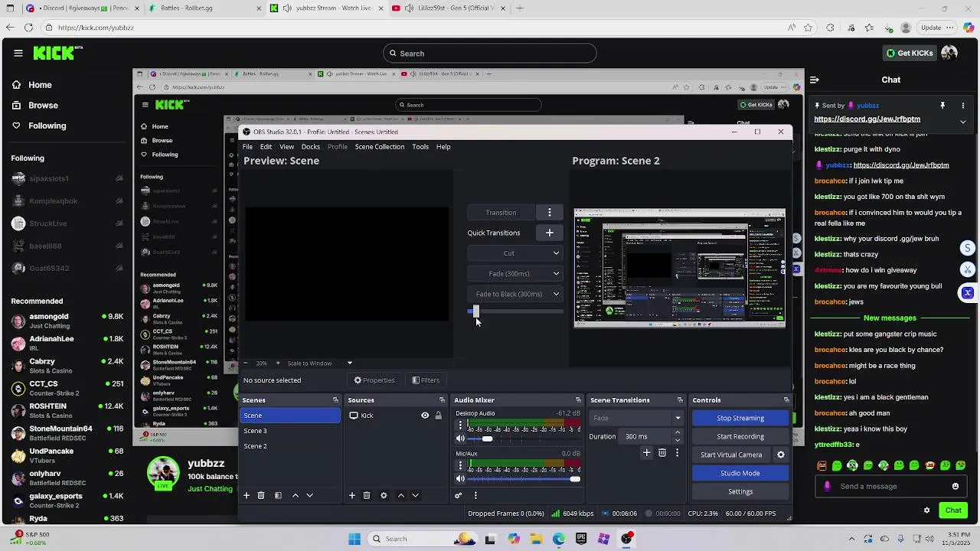Collapse the Kick chat panel arrow

point(815,80)
